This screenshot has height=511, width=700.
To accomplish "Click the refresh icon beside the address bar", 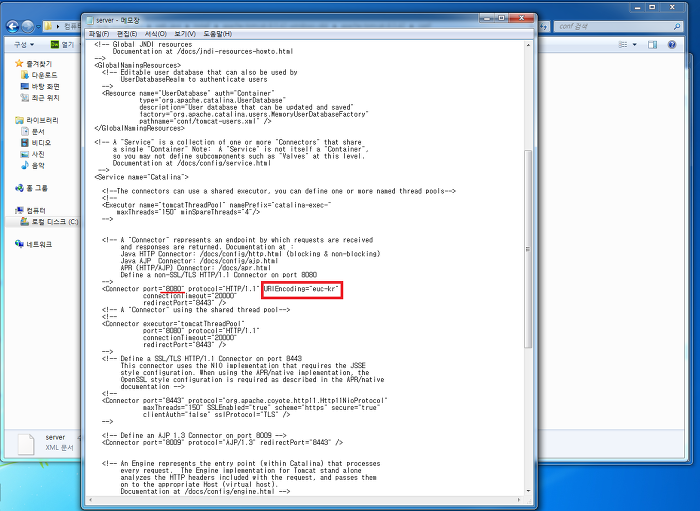I will pyautogui.click(x=543, y=26).
